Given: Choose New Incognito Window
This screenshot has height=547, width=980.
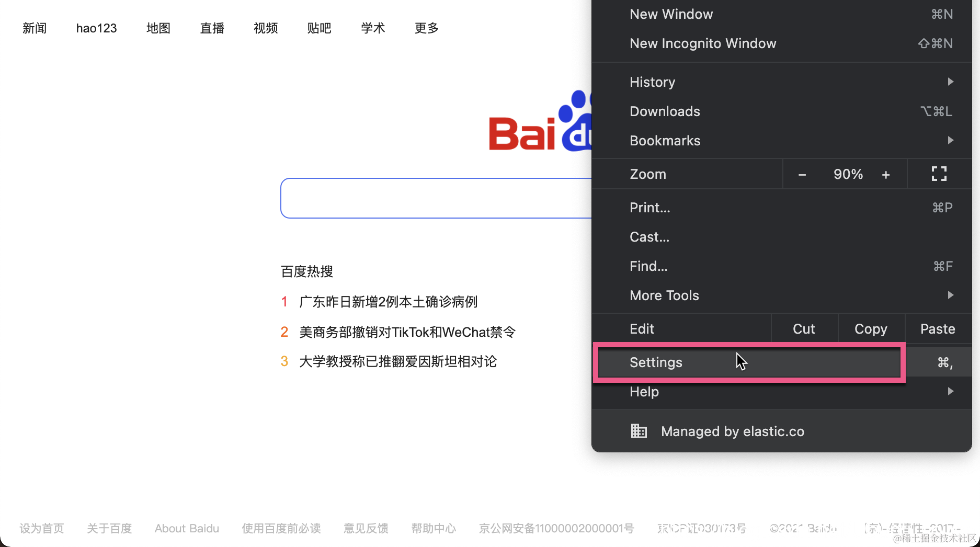Looking at the screenshot, I should pos(782,43).
